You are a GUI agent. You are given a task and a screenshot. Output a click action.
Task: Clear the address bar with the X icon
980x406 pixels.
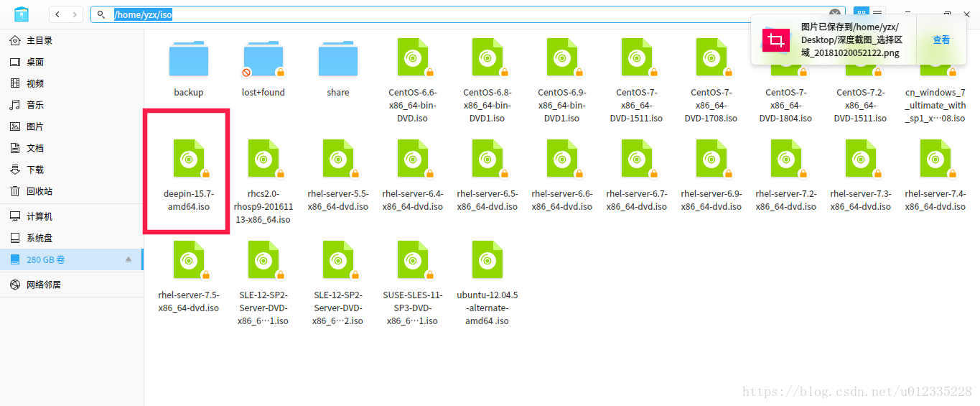[835, 14]
